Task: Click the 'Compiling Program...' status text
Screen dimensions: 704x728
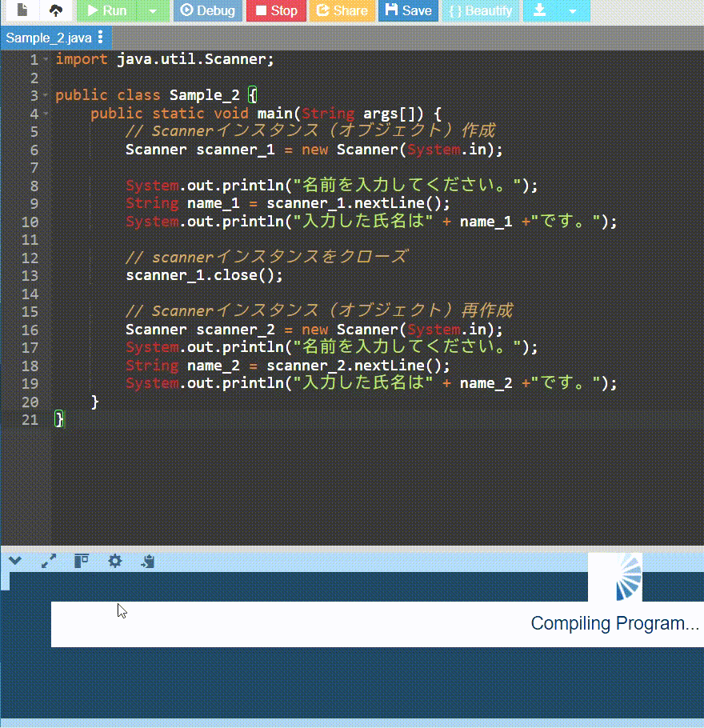Action: tap(614, 623)
